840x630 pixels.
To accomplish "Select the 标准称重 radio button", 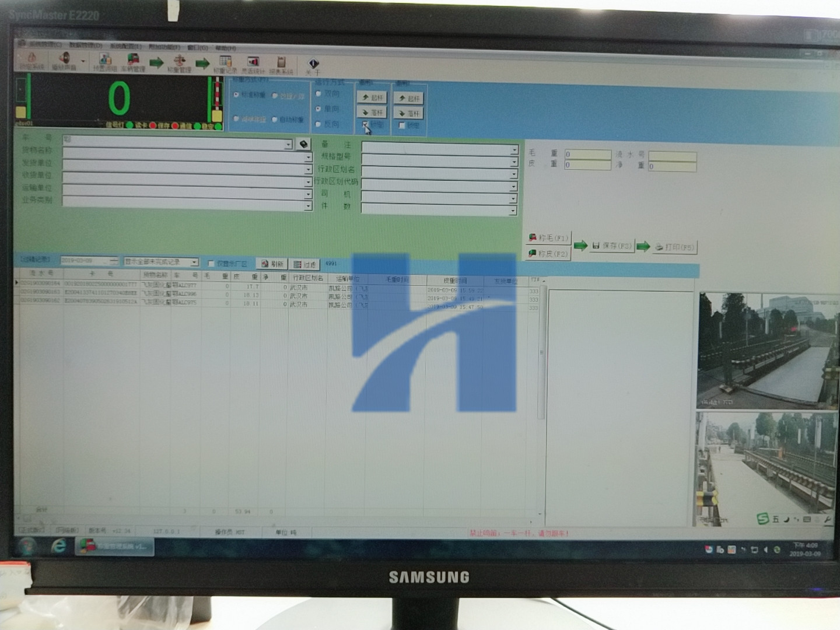I will (x=236, y=94).
